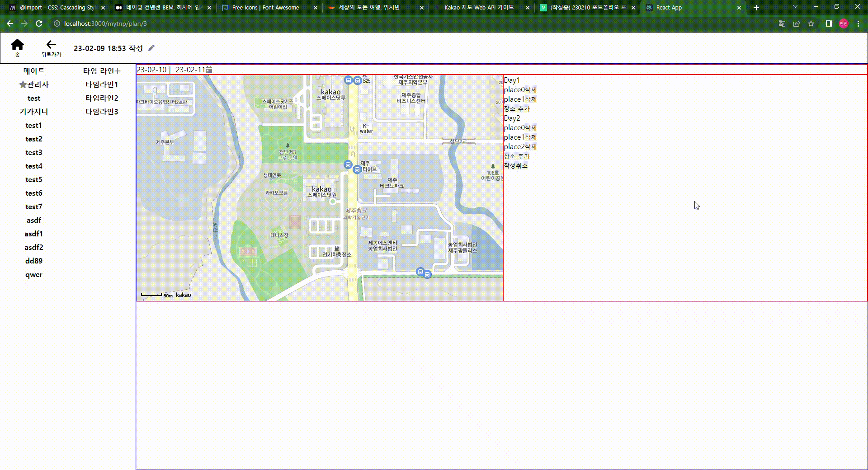Click the 작성취소 cancel button

pyautogui.click(x=516, y=166)
